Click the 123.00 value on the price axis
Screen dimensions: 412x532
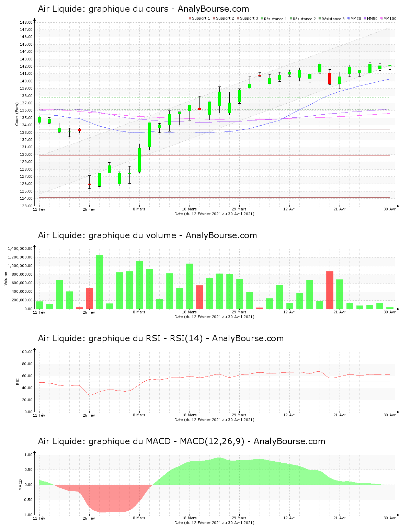[x=26, y=206]
